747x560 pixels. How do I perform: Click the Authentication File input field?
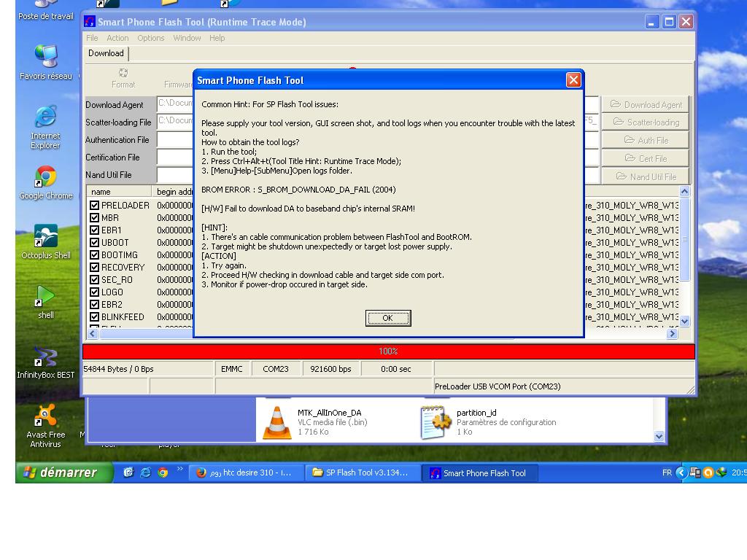click(175, 139)
